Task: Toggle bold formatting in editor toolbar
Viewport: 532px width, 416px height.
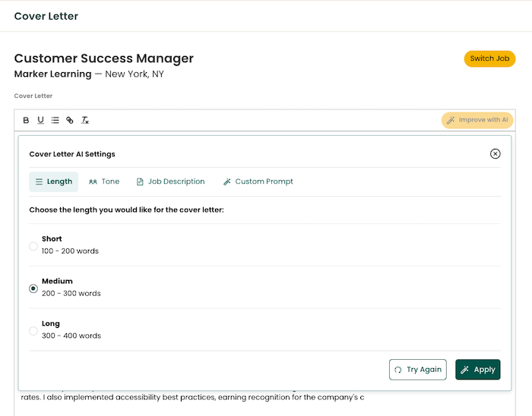Action: 26,120
